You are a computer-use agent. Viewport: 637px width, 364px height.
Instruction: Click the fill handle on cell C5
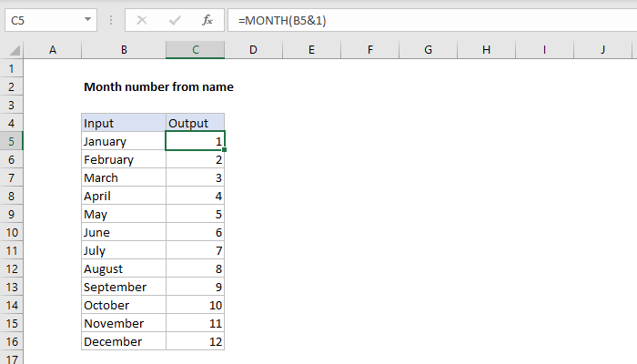tap(224, 149)
